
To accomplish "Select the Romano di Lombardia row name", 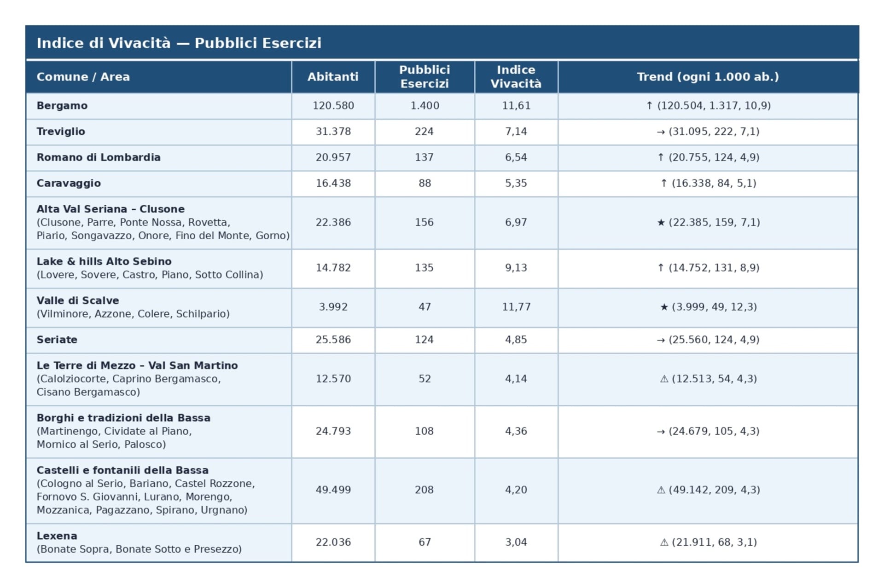I will pyautogui.click(x=99, y=157).
